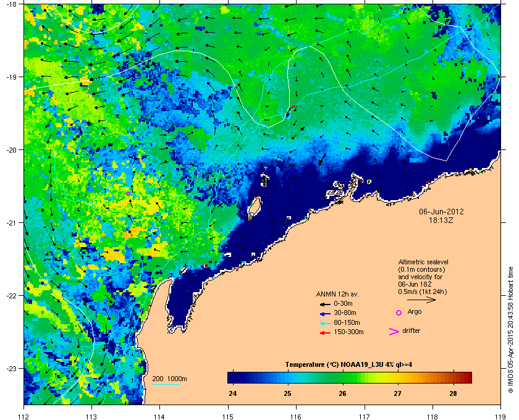Click the magenta Argo circle in legend
The width and height of the screenshot is (519, 420).
pos(399,313)
